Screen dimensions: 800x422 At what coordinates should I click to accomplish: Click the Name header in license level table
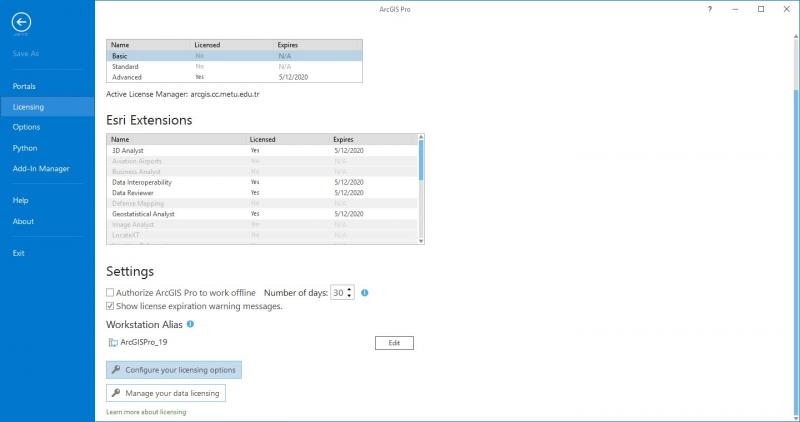(120, 45)
